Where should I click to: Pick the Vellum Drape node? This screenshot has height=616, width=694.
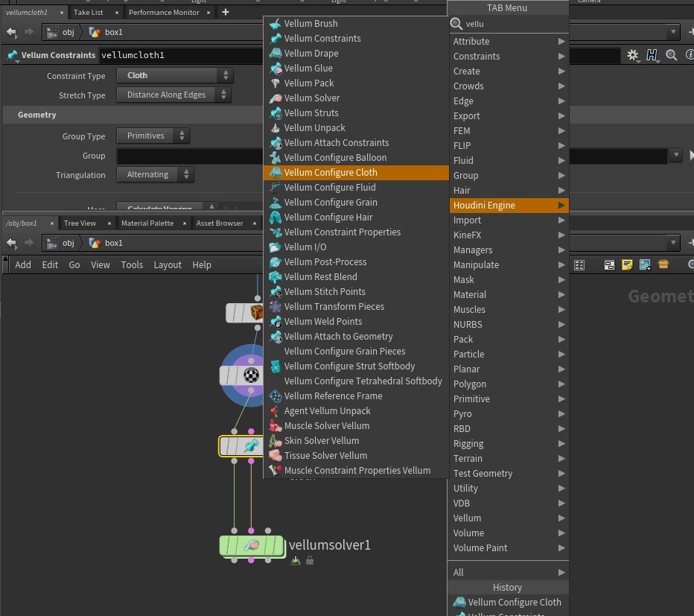pos(356,53)
